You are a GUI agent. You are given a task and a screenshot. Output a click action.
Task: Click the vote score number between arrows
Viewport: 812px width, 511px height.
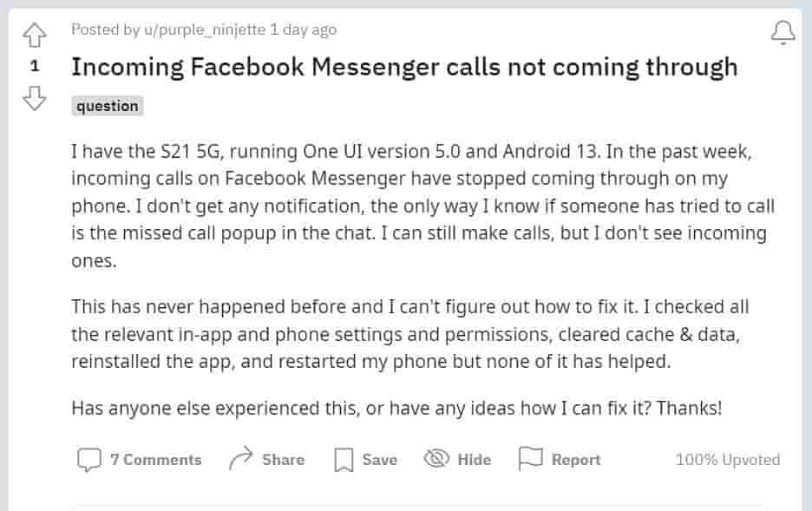click(35, 67)
